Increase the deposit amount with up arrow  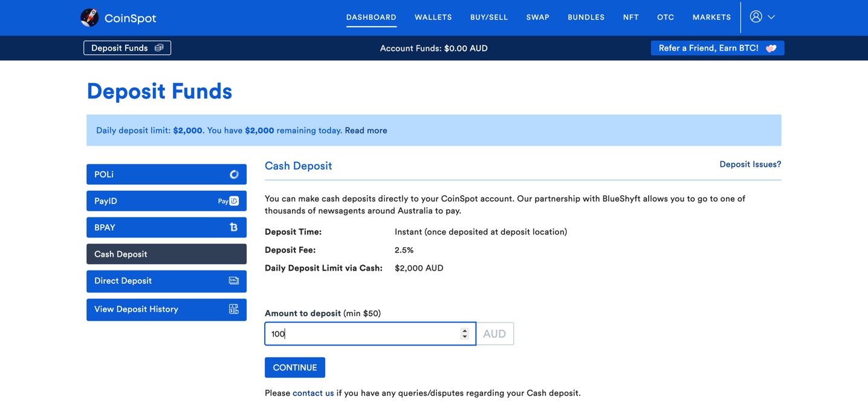pyautogui.click(x=464, y=330)
